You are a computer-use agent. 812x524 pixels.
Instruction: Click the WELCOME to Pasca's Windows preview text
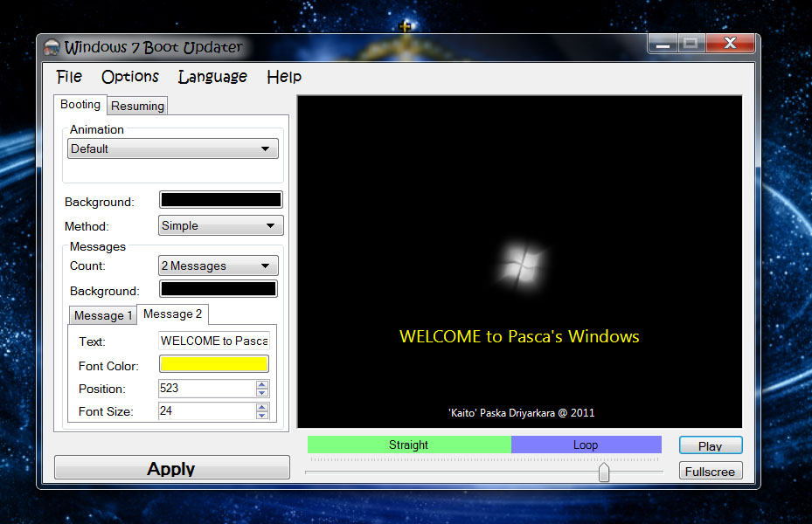point(519,337)
